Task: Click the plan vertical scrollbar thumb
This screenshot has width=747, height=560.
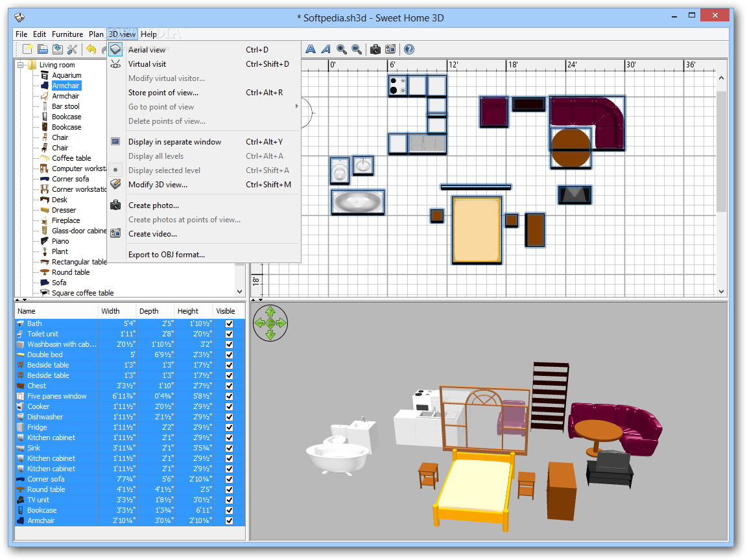Action: (x=721, y=152)
